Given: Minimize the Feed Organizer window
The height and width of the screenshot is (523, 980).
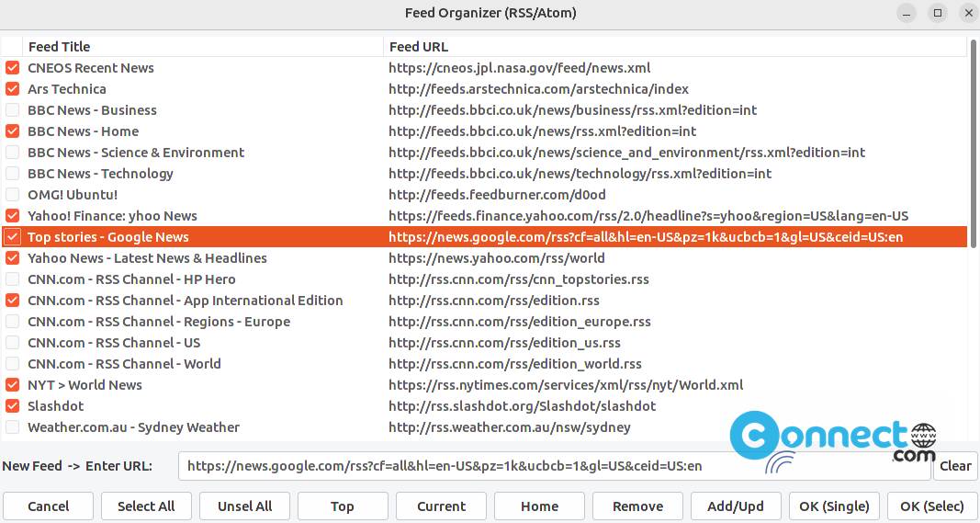Looking at the screenshot, I should pos(907,13).
